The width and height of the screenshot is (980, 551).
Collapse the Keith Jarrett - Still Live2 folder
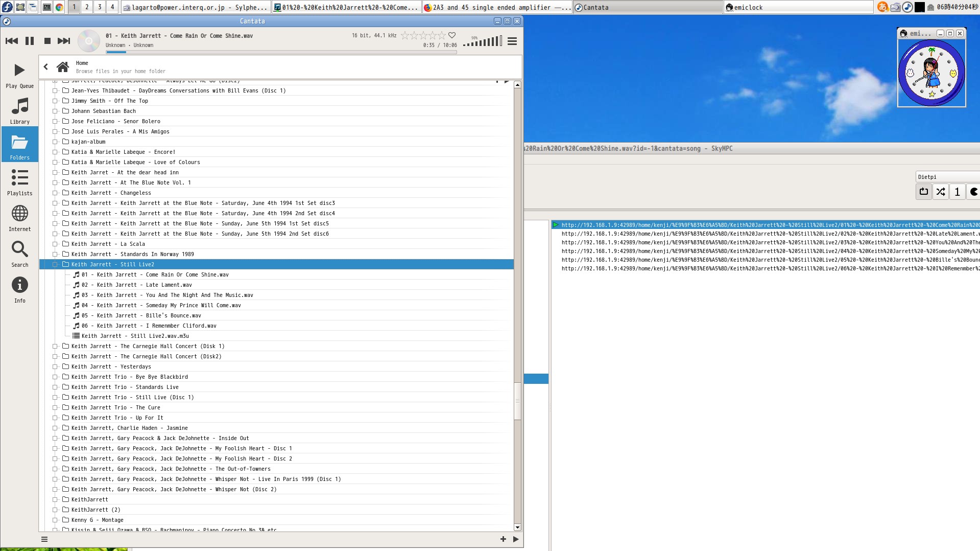55,264
